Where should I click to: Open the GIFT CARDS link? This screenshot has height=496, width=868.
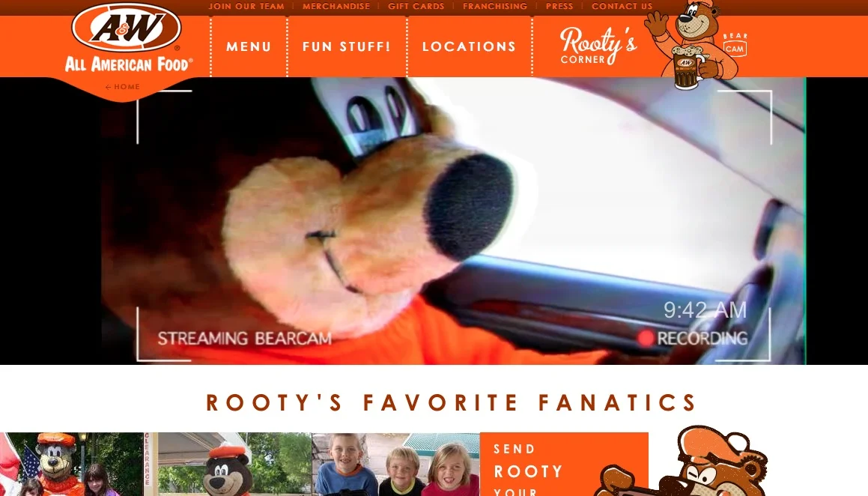[416, 6]
